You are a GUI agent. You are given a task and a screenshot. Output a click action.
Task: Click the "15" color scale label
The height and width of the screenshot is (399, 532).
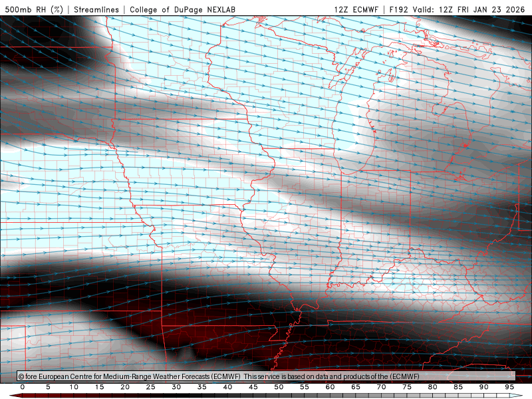[99, 387]
